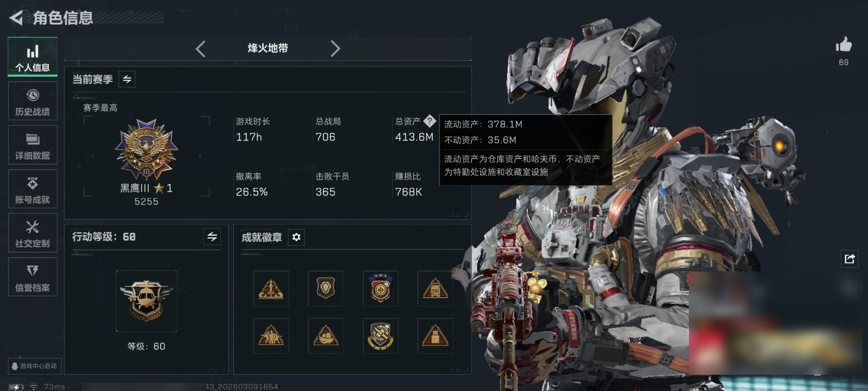Select the 黑鹰III rank medal

146,150
